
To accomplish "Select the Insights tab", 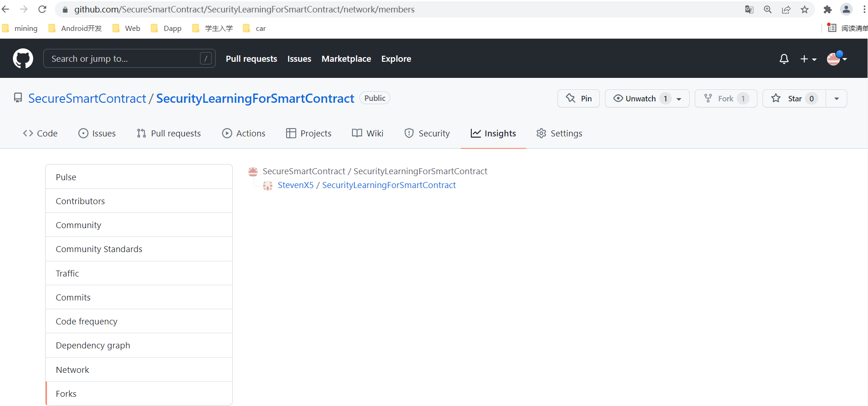I will click(x=493, y=133).
